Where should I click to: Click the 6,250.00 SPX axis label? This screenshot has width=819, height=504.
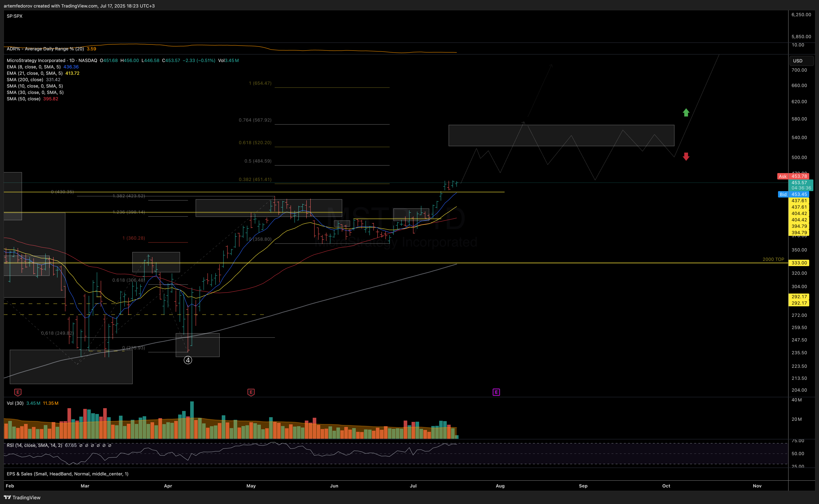click(x=801, y=14)
